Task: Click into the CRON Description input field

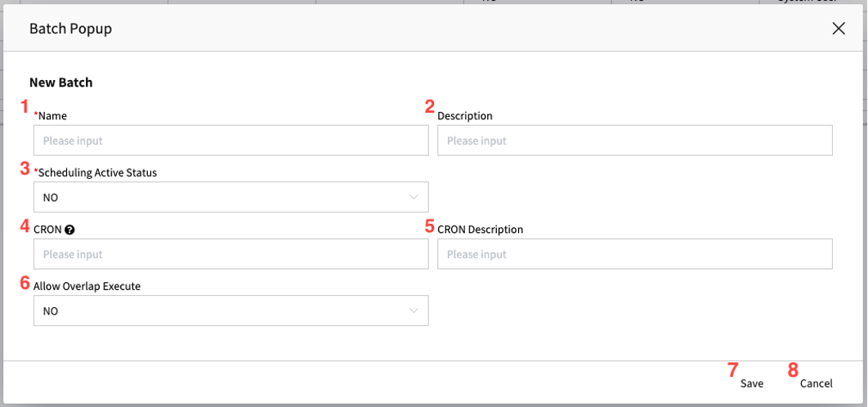Action: coord(635,254)
